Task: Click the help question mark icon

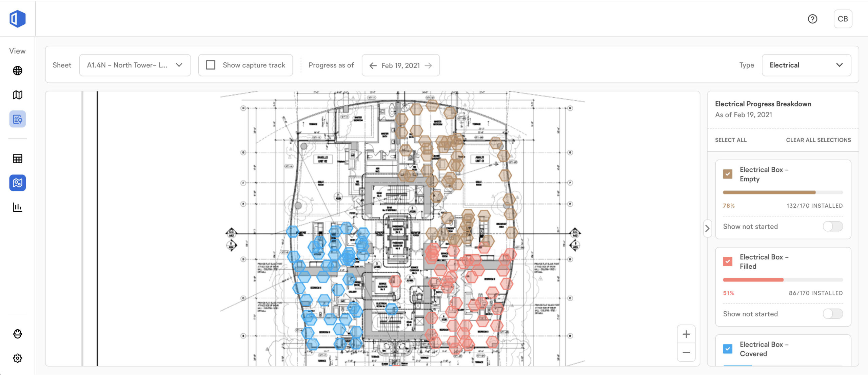Action: (812, 19)
